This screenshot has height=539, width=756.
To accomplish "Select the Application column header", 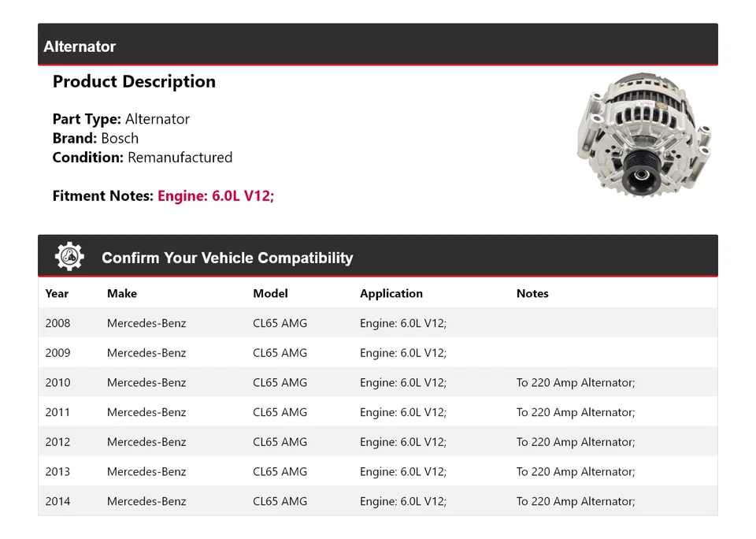I will point(391,293).
